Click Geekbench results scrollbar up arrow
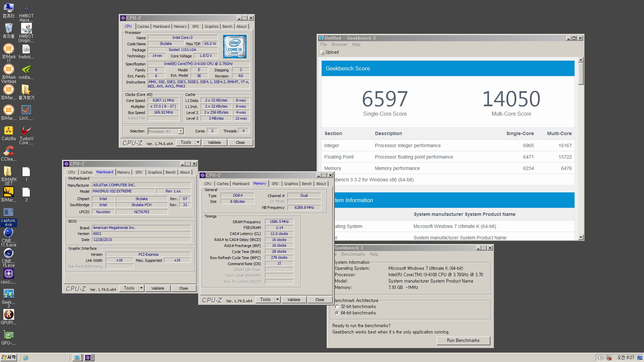The height and width of the screenshot is (362, 644). (x=581, y=60)
